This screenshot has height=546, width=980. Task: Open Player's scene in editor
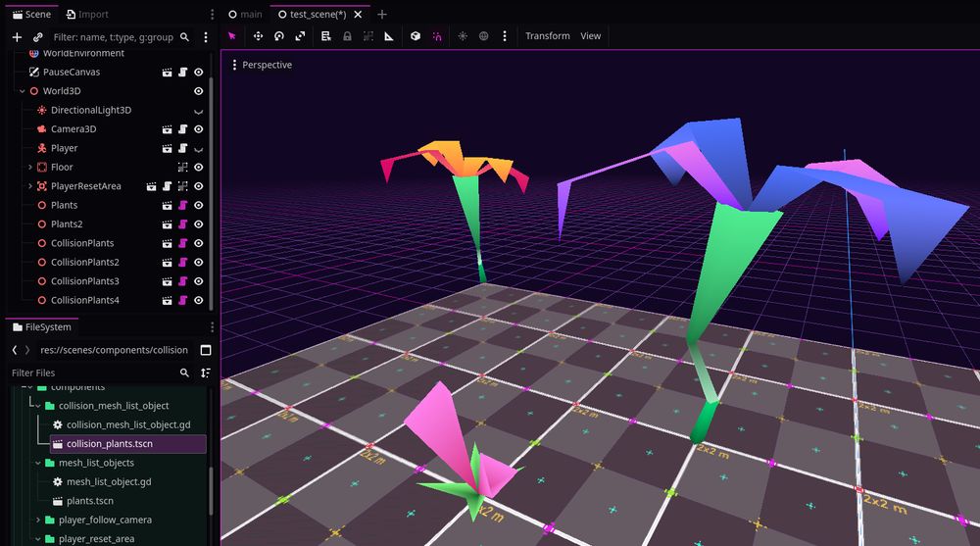167,149
